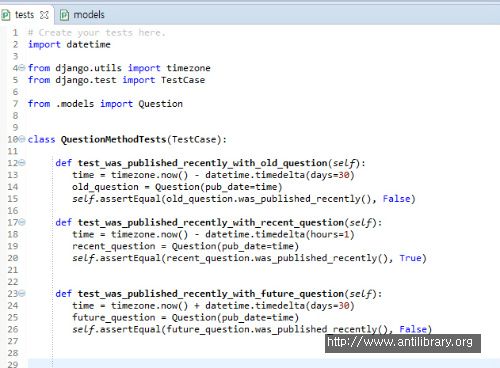
Task: Click line number 28 in the gutter
Action: pos(13,353)
